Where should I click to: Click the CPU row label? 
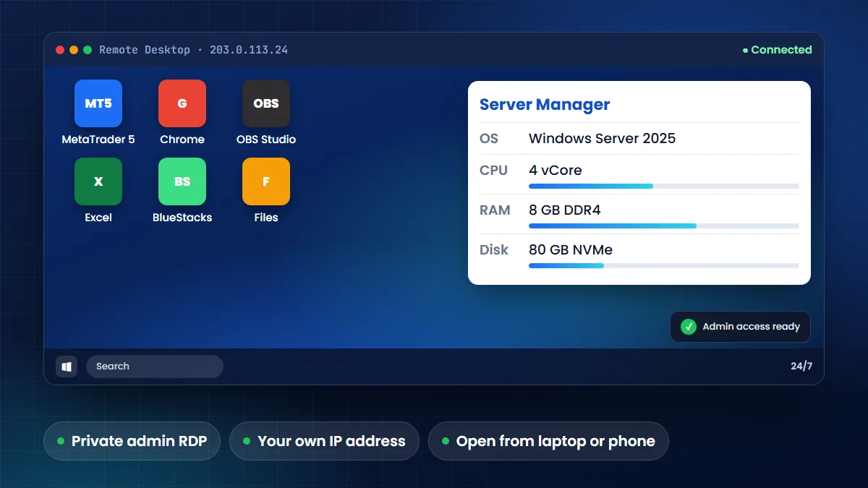[494, 171]
